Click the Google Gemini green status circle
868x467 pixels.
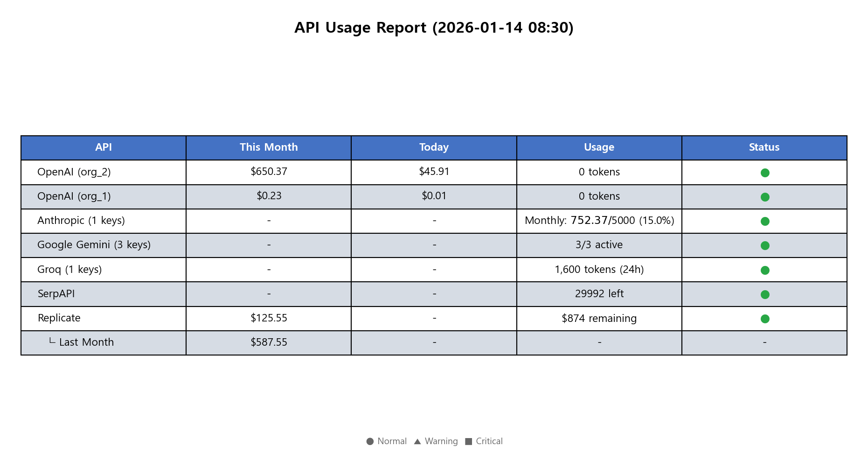tap(765, 245)
